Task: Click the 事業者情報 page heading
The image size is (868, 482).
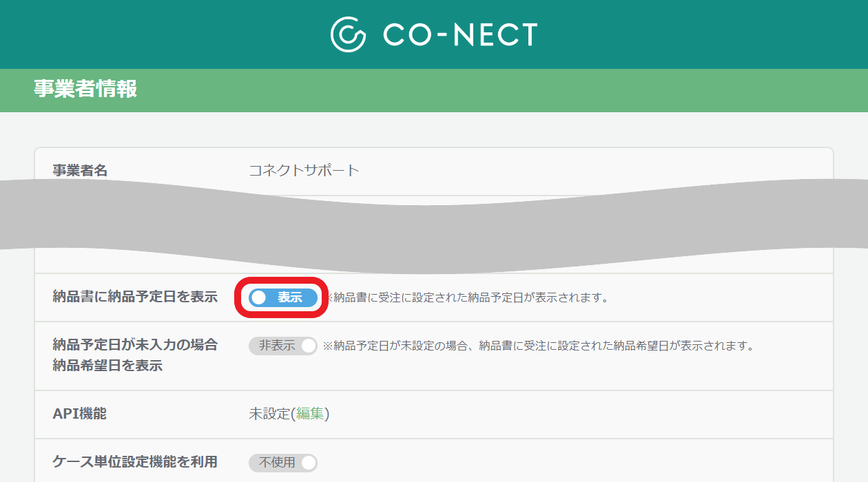Action: pyautogui.click(x=85, y=90)
